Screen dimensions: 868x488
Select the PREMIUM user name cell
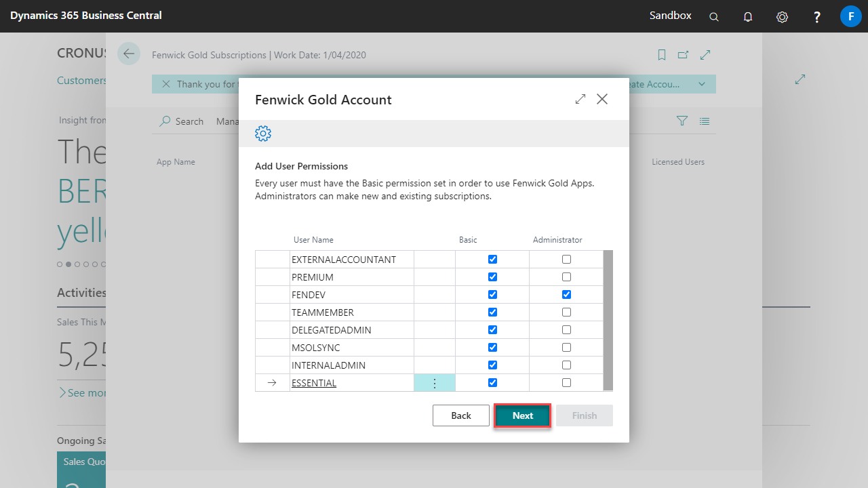352,277
